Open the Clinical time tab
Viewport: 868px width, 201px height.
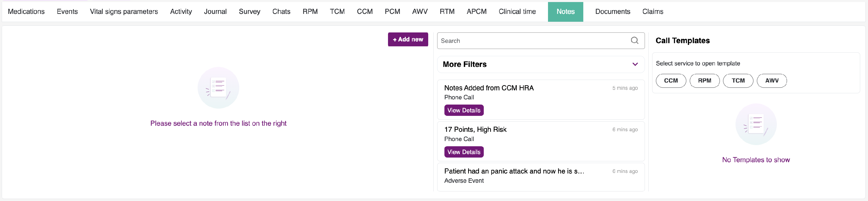(x=517, y=12)
